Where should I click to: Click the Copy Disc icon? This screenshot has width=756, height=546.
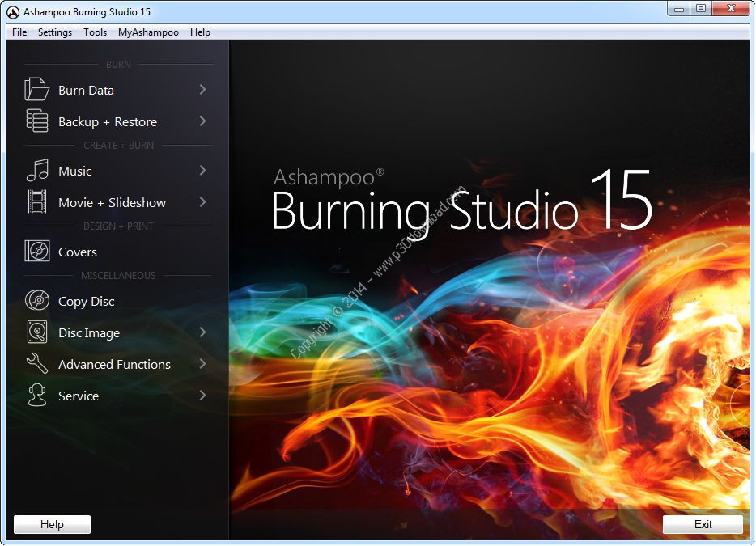(37, 301)
